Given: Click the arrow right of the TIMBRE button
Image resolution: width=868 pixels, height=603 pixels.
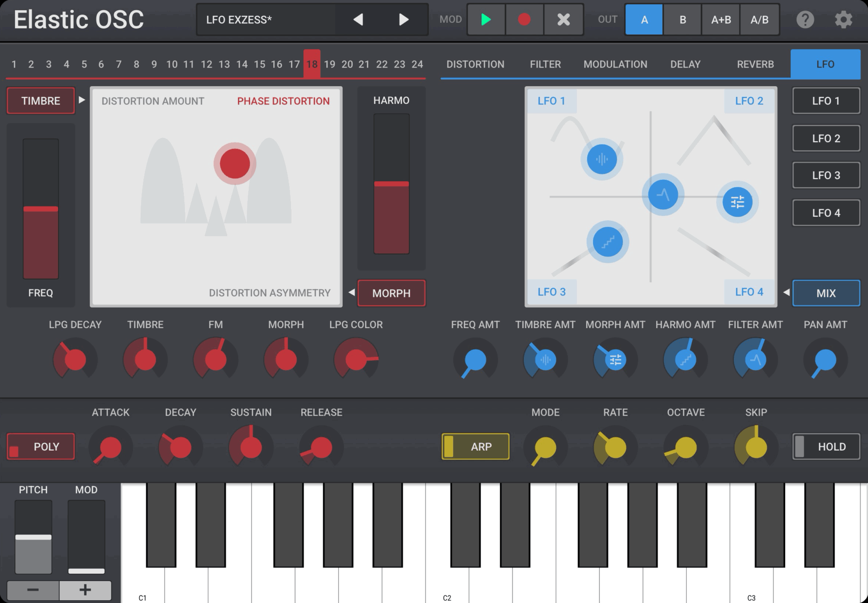Looking at the screenshot, I should point(82,100).
